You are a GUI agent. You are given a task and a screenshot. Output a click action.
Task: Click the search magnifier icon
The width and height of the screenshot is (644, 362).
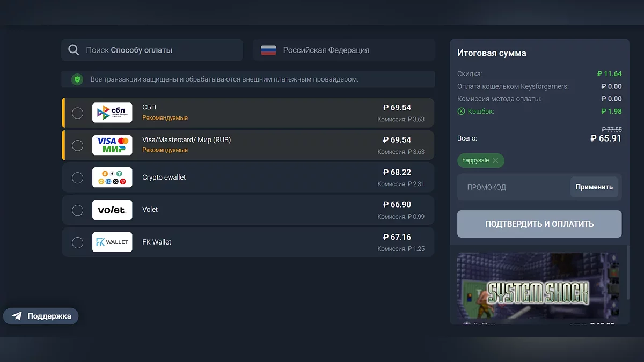tap(74, 50)
